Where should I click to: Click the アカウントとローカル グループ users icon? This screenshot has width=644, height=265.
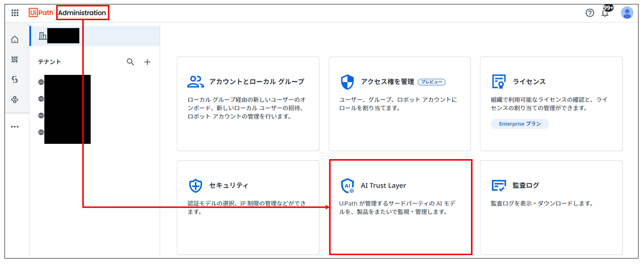pyautogui.click(x=196, y=82)
